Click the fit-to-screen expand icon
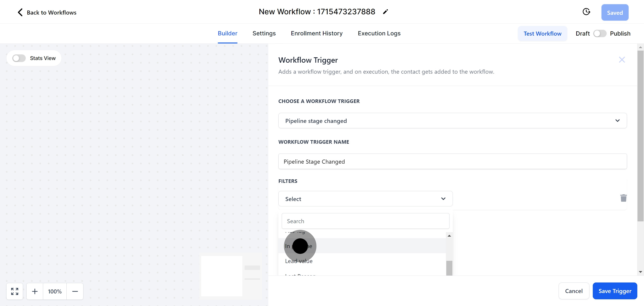This screenshot has width=644, height=306. [15, 291]
